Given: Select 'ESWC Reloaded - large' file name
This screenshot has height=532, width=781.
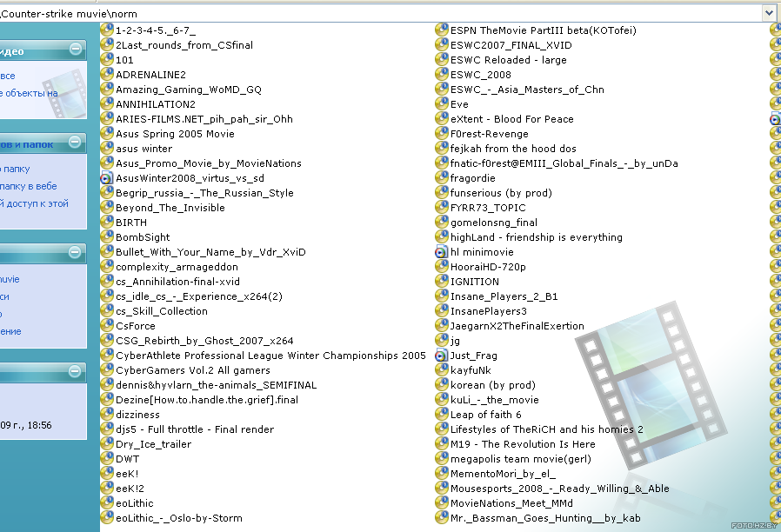Looking at the screenshot, I should tap(509, 60).
